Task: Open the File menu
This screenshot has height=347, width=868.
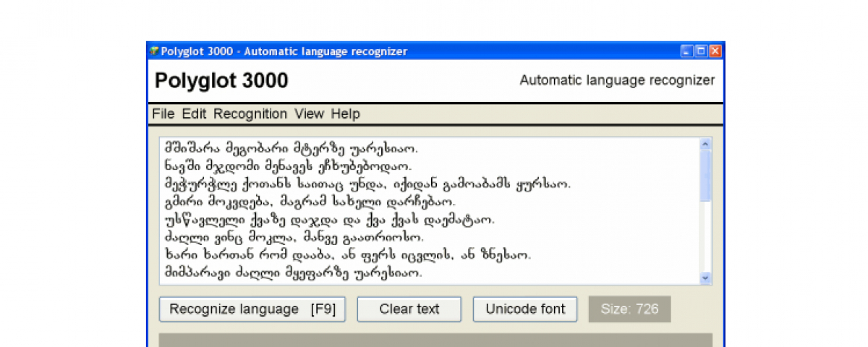Action: tap(163, 114)
